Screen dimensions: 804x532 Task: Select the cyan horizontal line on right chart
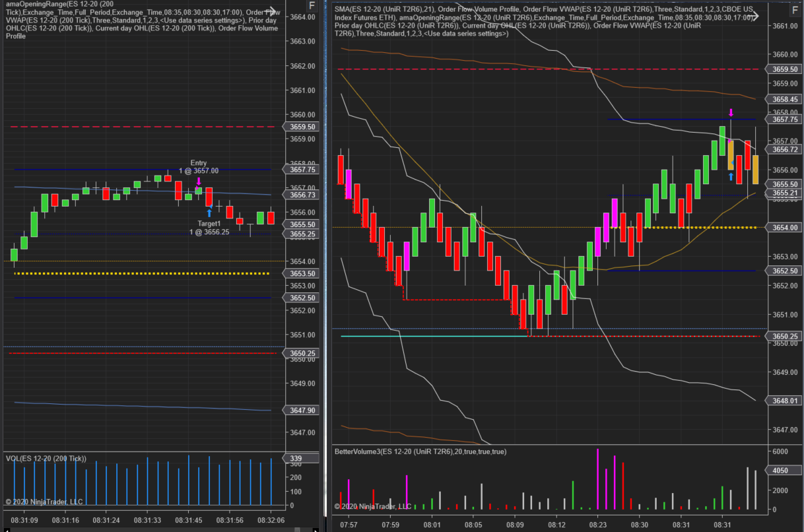pos(434,336)
